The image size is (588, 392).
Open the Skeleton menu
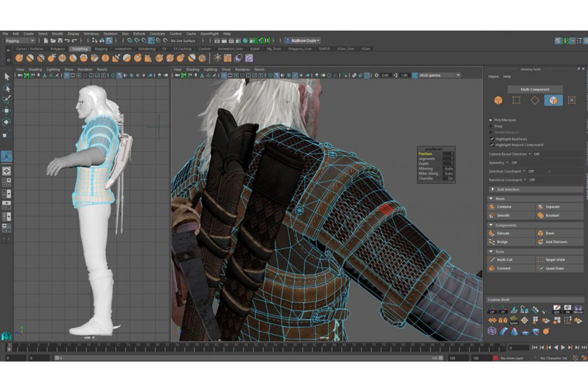pos(110,34)
